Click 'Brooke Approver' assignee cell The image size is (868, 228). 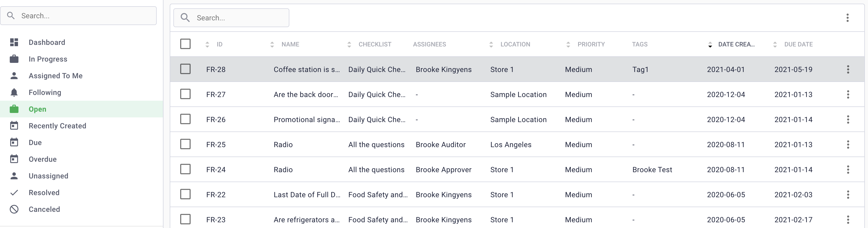(443, 170)
